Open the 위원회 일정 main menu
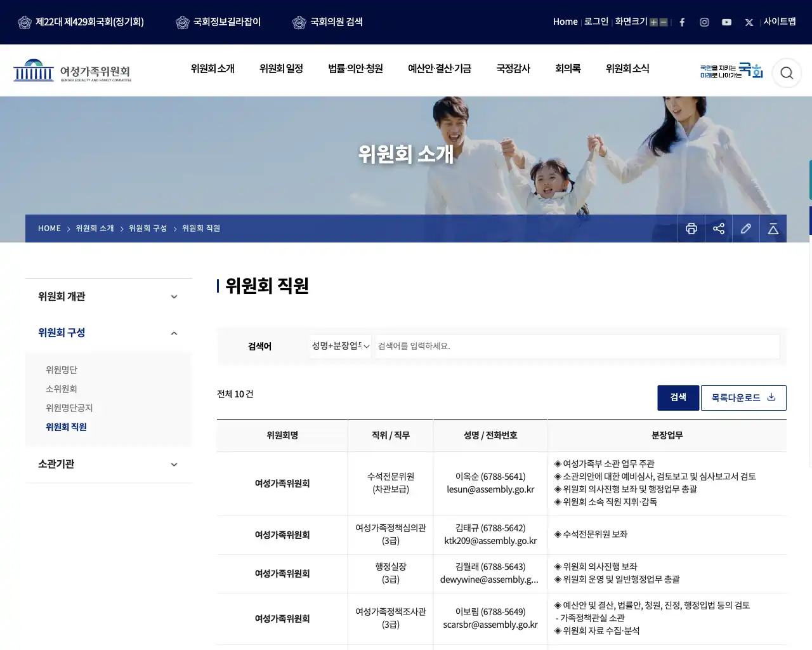The image size is (812, 650). [x=281, y=69]
